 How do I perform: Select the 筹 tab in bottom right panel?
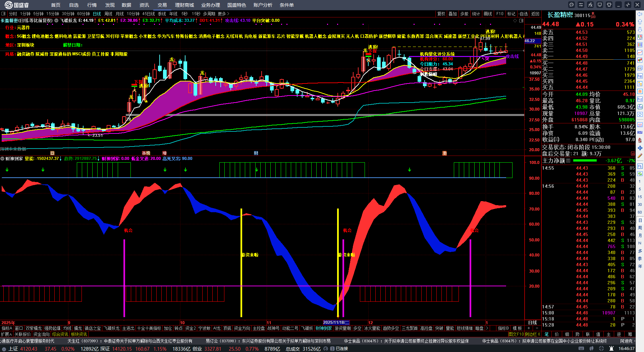pos(630,334)
